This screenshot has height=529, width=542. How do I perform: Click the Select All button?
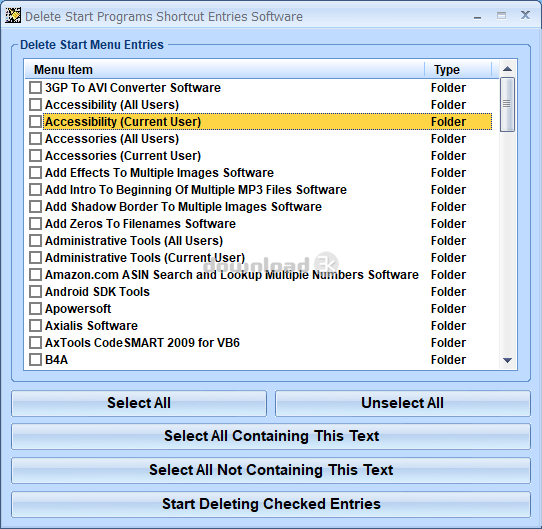(x=139, y=403)
